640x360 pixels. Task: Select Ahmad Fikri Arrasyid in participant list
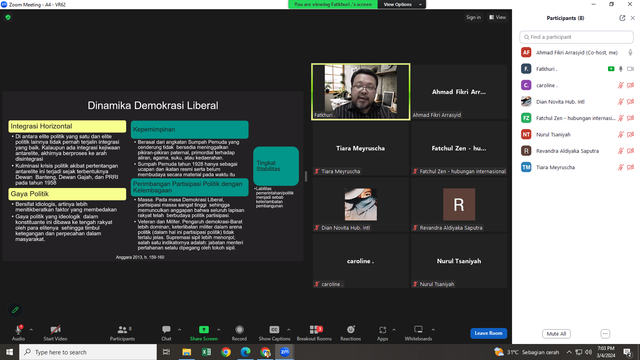click(x=576, y=52)
